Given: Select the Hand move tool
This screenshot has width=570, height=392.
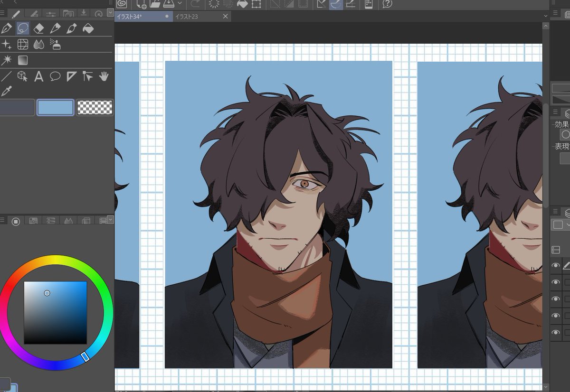Looking at the screenshot, I should pos(104,76).
